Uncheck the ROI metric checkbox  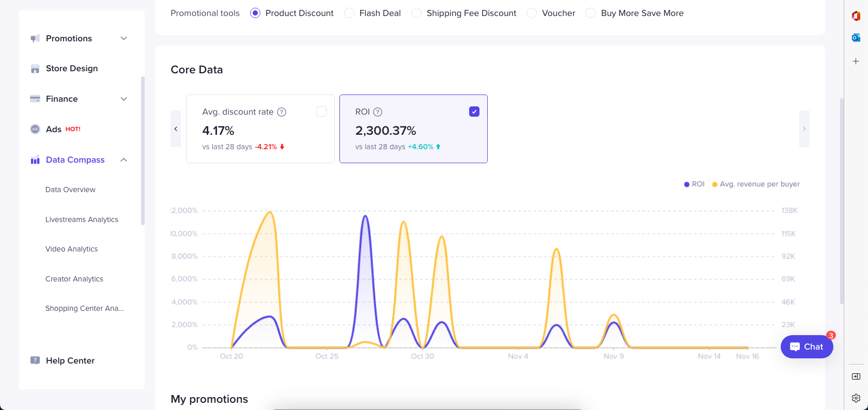[x=474, y=112]
